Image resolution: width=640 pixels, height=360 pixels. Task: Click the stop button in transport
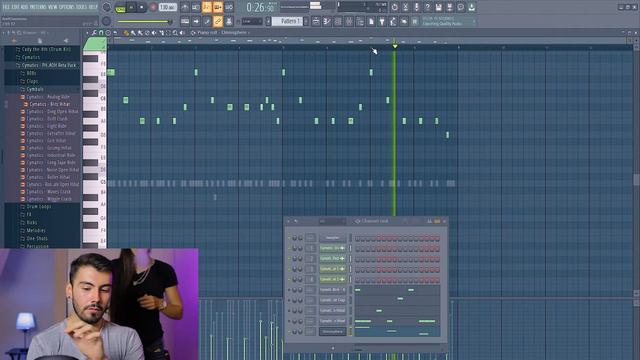click(x=141, y=7)
